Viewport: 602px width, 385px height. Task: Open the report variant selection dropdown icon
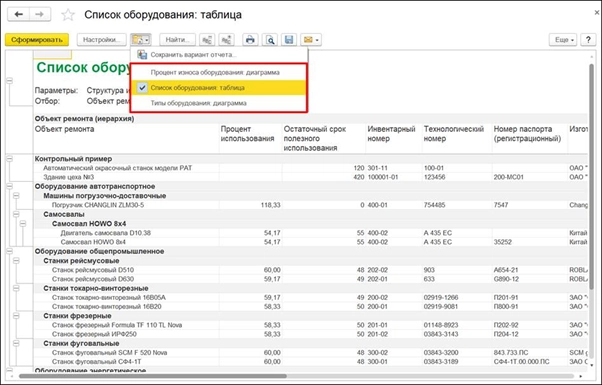[x=140, y=40]
